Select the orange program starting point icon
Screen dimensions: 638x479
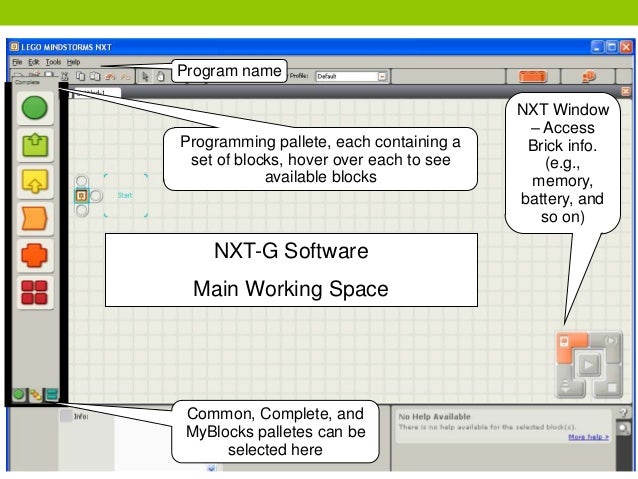[x=82, y=196]
